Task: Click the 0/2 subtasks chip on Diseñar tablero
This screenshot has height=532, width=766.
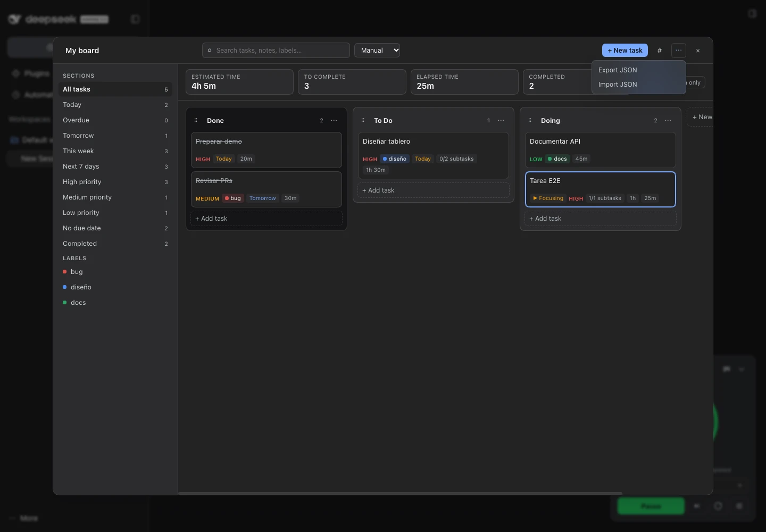Action: [456, 159]
